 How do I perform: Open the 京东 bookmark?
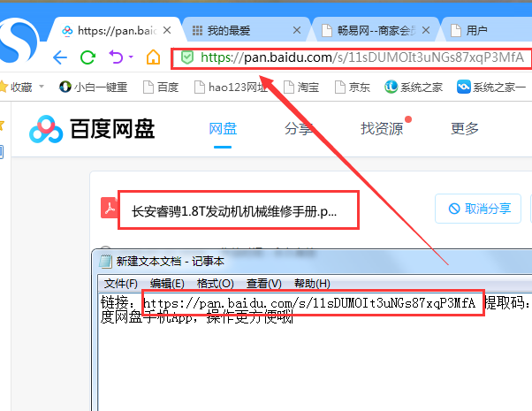coord(353,88)
